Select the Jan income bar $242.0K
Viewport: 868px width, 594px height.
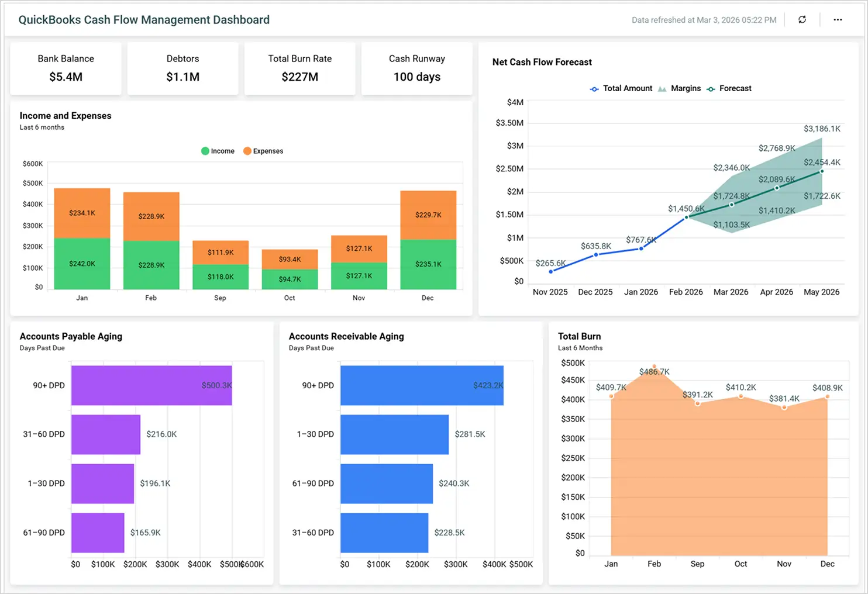click(x=82, y=264)
